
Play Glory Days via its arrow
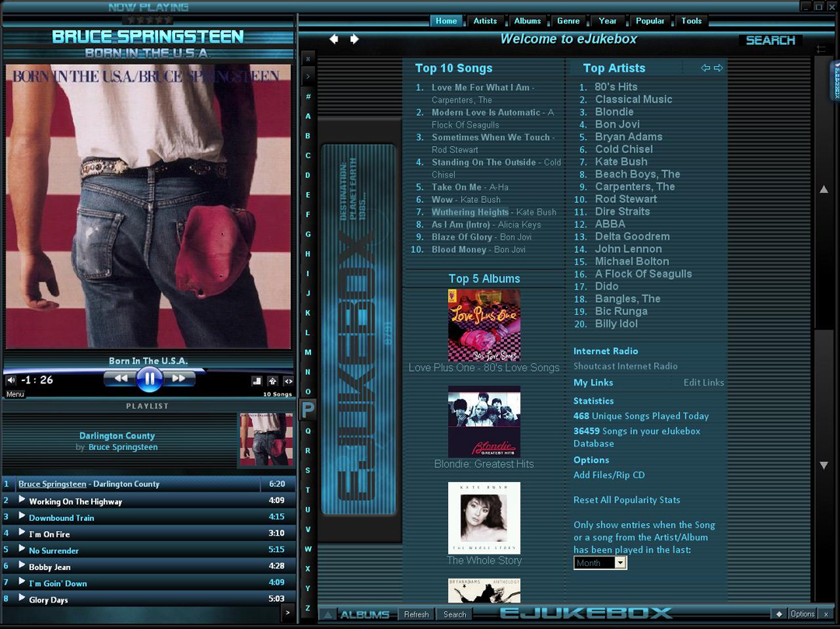22,598
